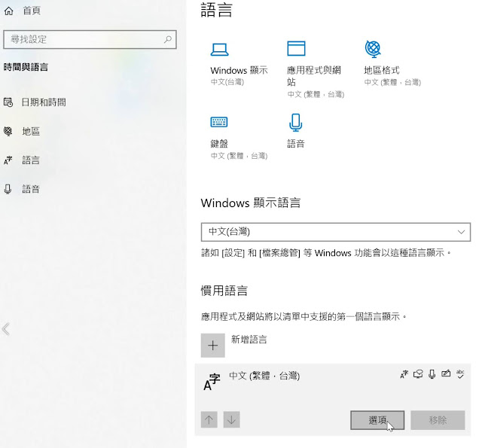Image resolution: width=482 pixels, height=448 pixels.
Task: Click 中文 (繁體，台灣) under 鍵盤
Action: [239, 156]
